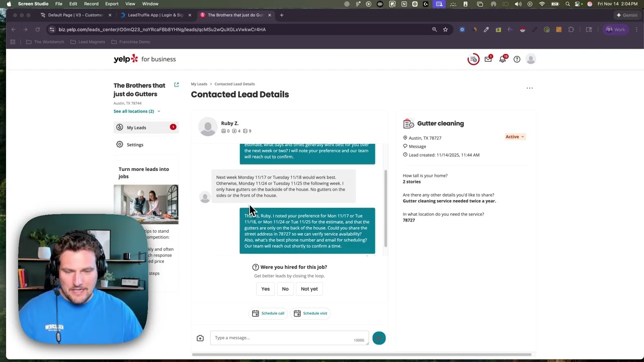
Task: Open the help question mark icon
Action: pyautogui.click(x=517, y=59)
